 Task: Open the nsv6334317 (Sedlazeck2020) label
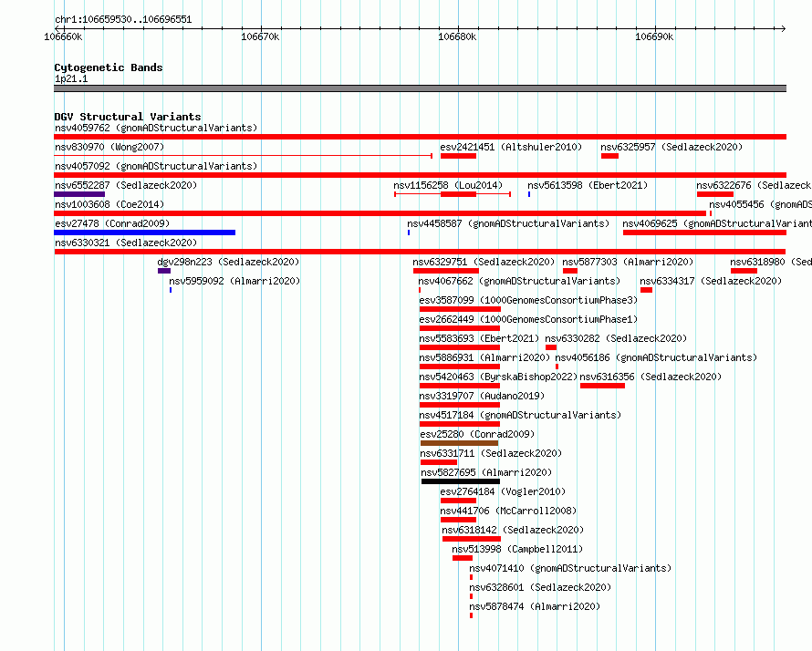point(711,281)
